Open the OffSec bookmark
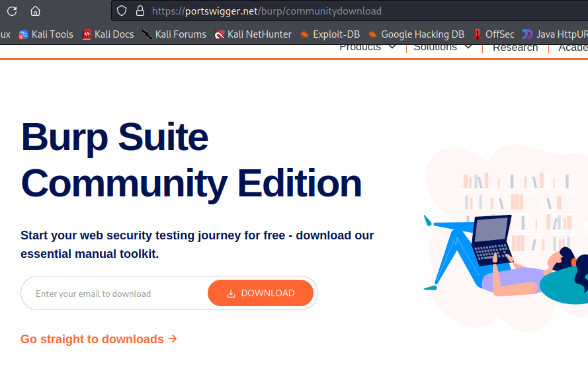 [x=493, y=34]
